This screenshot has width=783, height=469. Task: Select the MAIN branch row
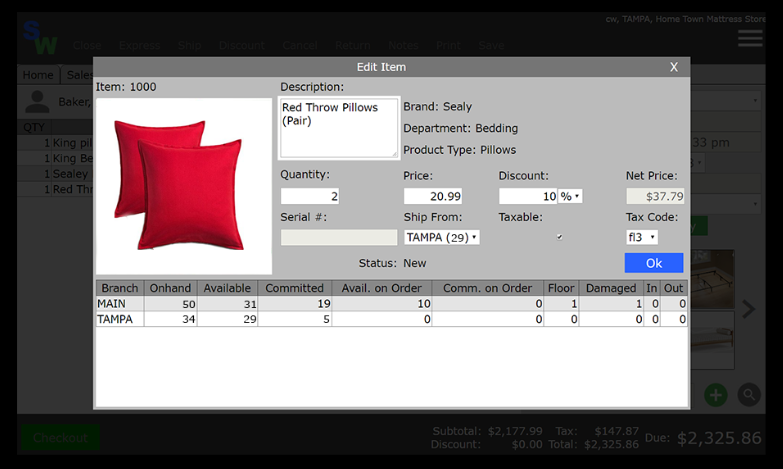(x=392, y=304)
